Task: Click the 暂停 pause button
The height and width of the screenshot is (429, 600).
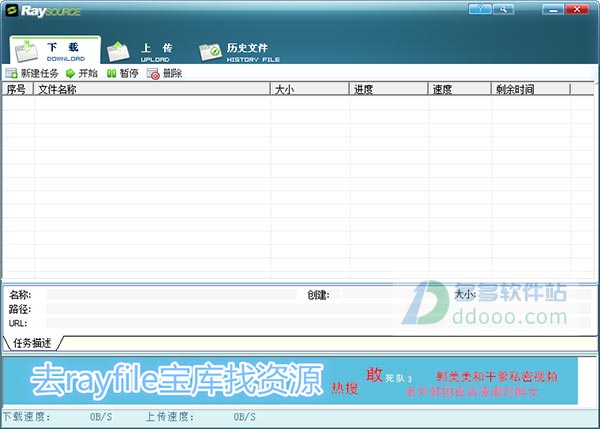Action: point(122,73)
